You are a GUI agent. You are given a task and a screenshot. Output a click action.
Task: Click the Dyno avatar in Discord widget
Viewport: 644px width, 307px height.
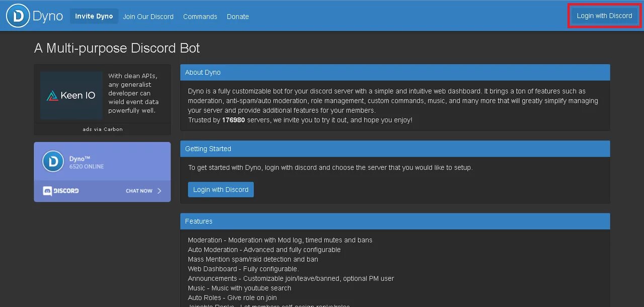(53, 162)
